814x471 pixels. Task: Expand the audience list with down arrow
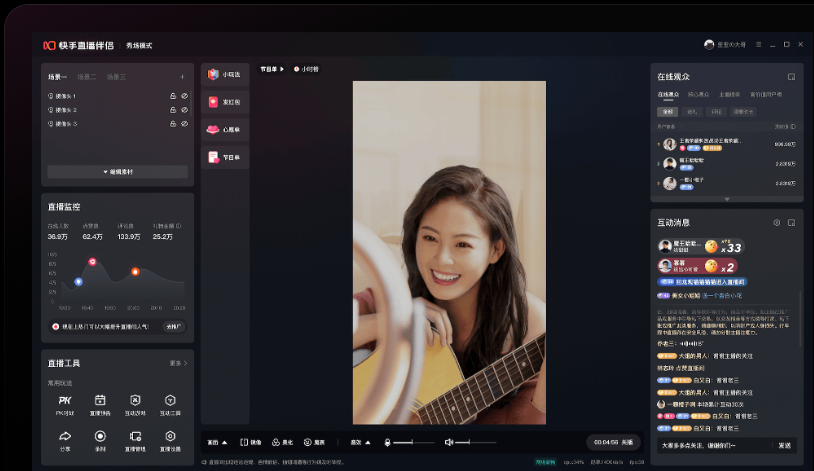[x=727, y=199]
